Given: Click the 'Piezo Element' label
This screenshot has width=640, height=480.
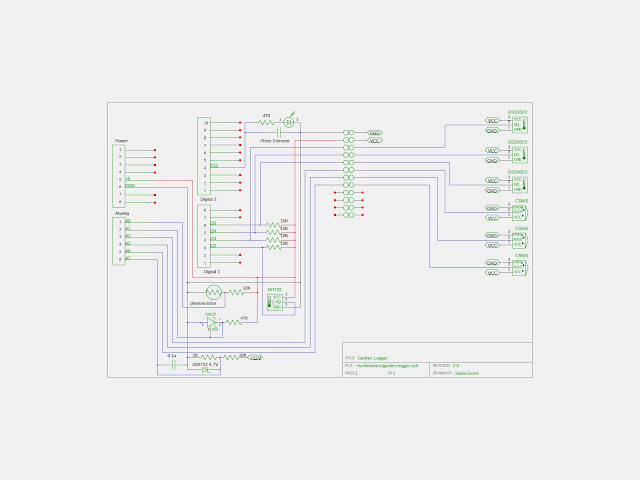Looking at the screenshot, I should pyautogui.click(x=275, y=141).
